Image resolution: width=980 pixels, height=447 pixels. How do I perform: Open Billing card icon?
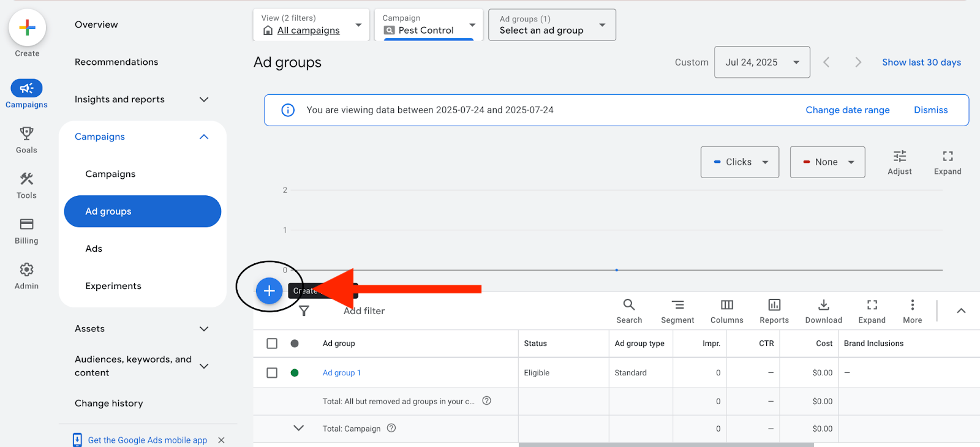(x=26, y=224)
